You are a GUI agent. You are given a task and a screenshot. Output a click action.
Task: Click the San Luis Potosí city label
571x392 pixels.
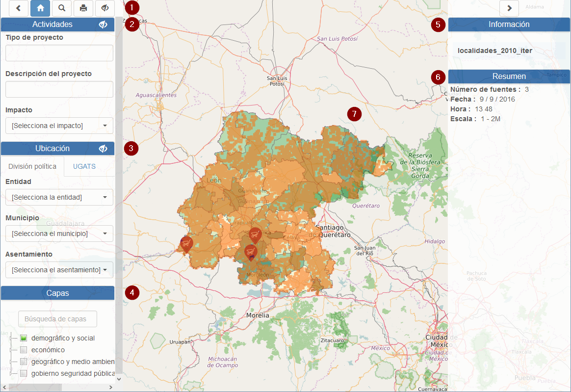(277, 81)
